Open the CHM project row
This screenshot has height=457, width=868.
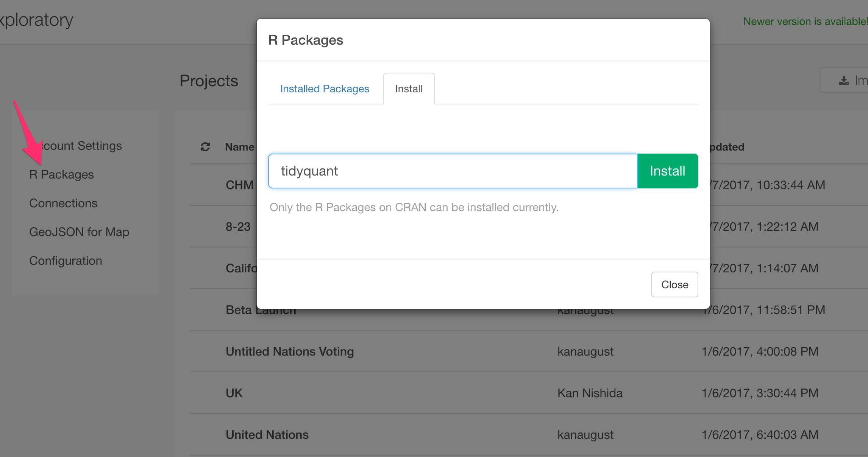239,185
